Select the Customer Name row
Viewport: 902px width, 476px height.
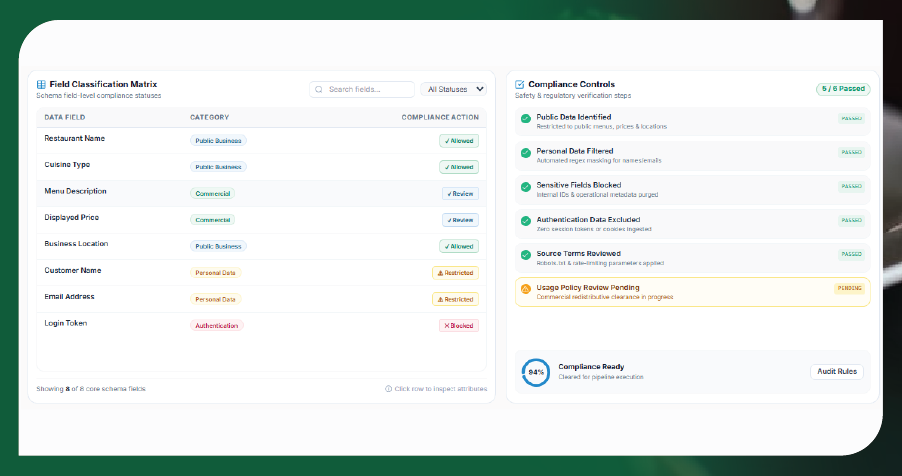point(262,273)
